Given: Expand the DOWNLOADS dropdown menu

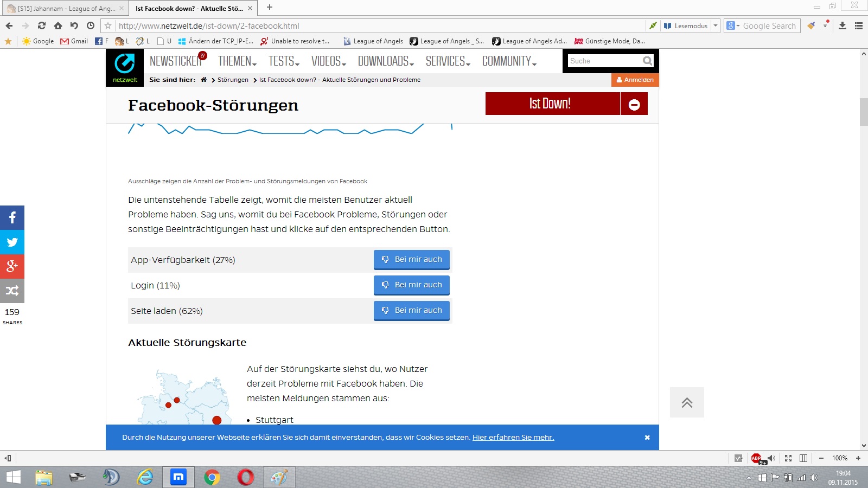Looking at the screenshot, I should tap(386, 61).
